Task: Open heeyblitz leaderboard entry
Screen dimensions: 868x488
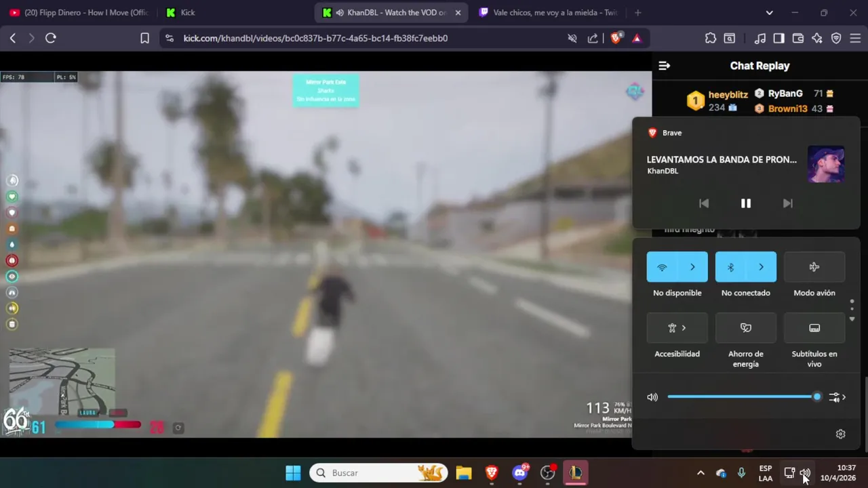Action: coord(717,101)
